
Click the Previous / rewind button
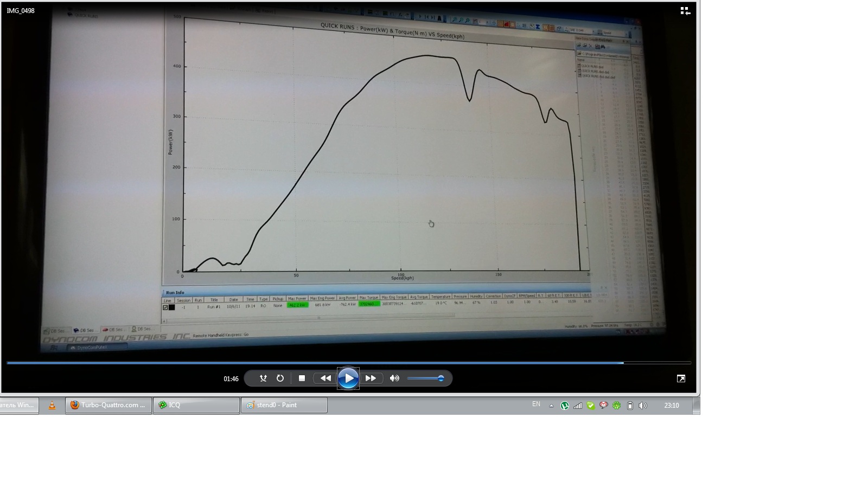click(x=325, y=378)
